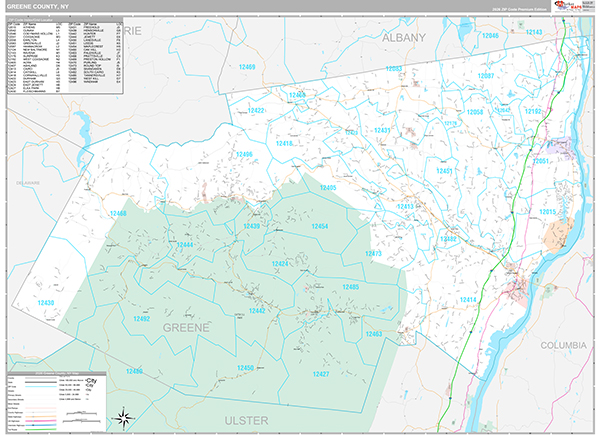Click ZIP code label 12485

(x=351, y=287)
